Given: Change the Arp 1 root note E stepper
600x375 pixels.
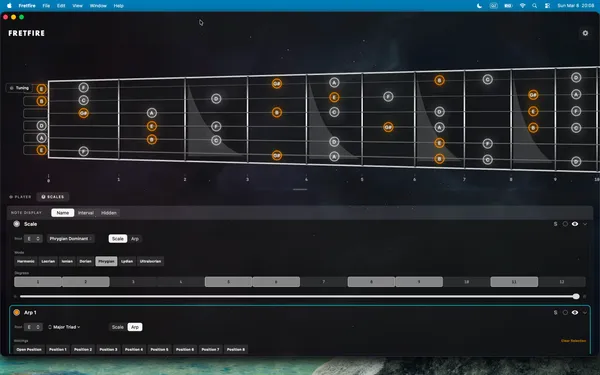Looking at the screenshot, I should point(33,327).
